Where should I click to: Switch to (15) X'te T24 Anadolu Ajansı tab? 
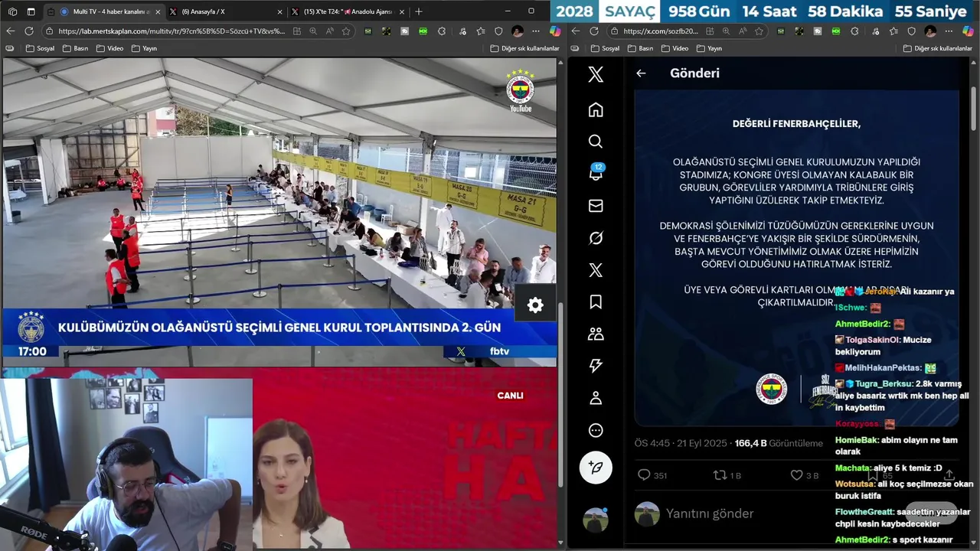tap(348, 11)
